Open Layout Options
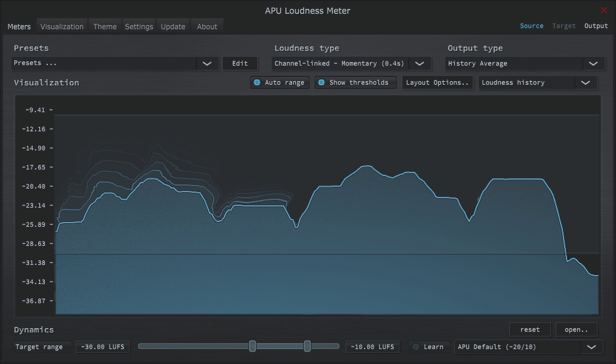This screenshot has height=364, width=616. (438, 82)
